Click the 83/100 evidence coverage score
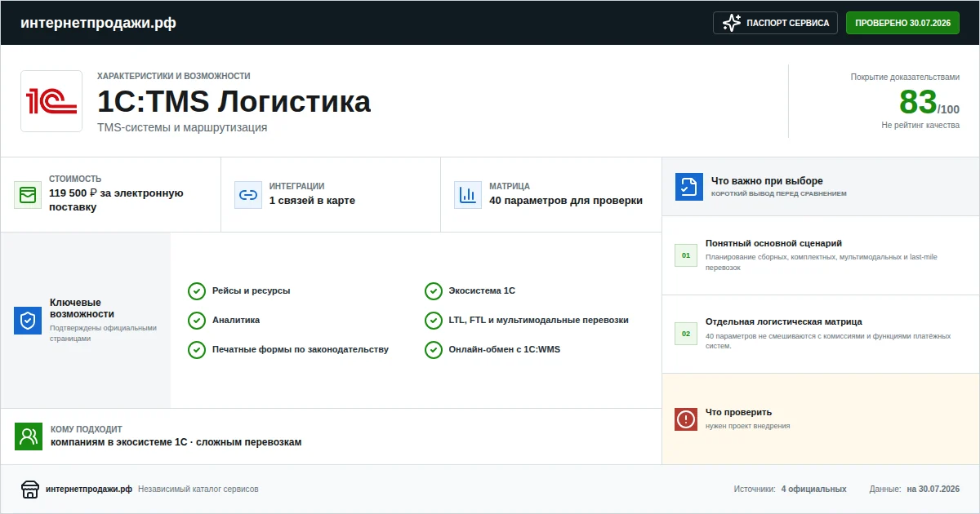980x514 pixels. [x=929, y=103]
